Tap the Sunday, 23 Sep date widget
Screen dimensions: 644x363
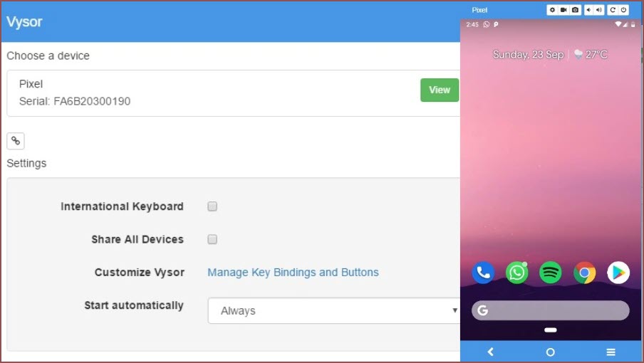pyautogui.click(x=528, y=54)
